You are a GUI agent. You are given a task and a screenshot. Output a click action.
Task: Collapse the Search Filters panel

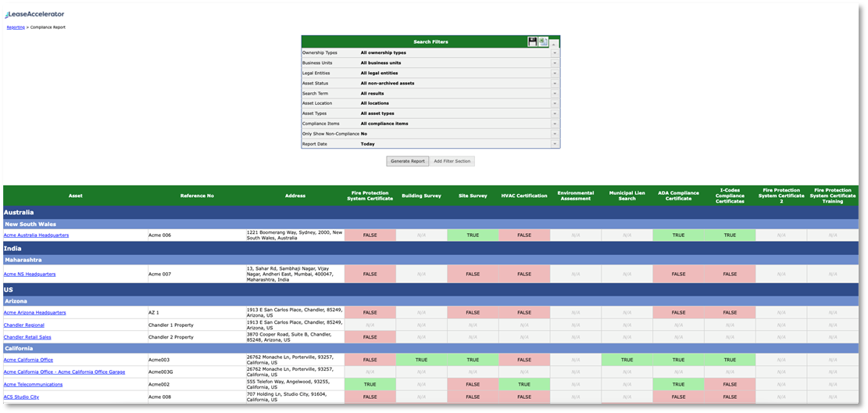click(554, 43)
